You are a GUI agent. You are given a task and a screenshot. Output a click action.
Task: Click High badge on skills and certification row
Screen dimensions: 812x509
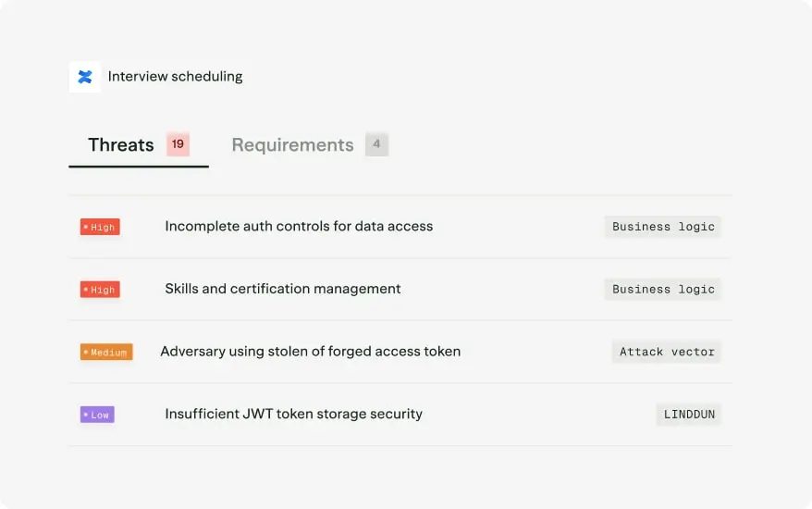click(x=100, y=290)
